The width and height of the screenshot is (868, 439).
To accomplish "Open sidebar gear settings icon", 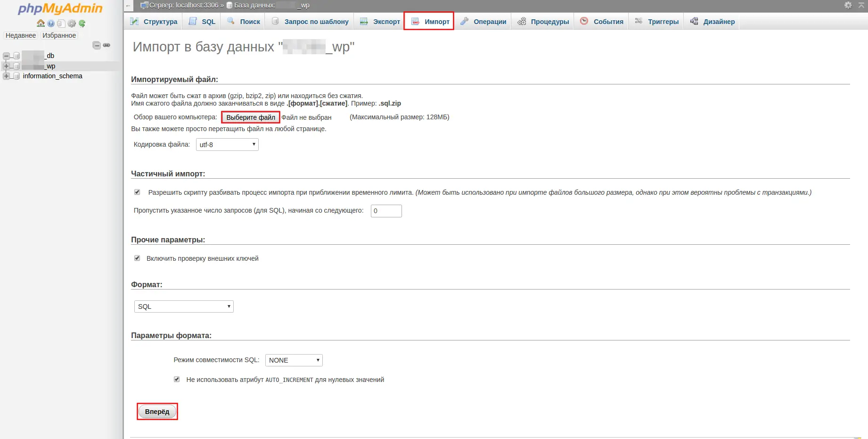I will (72, 24).
